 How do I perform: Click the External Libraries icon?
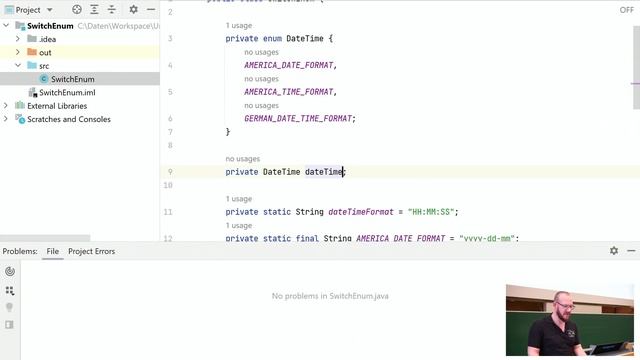click(x=20, y=106)
